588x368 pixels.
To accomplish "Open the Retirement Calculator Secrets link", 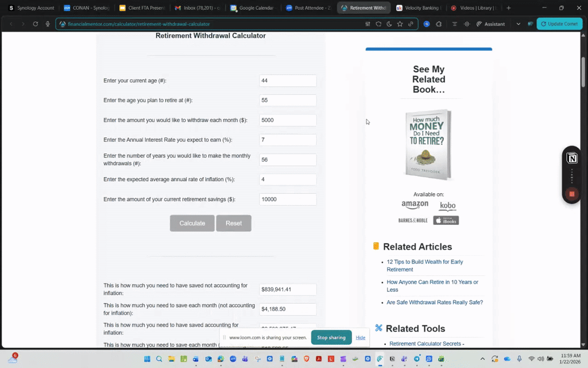I will pyautogui.click(x=427, y=344).
